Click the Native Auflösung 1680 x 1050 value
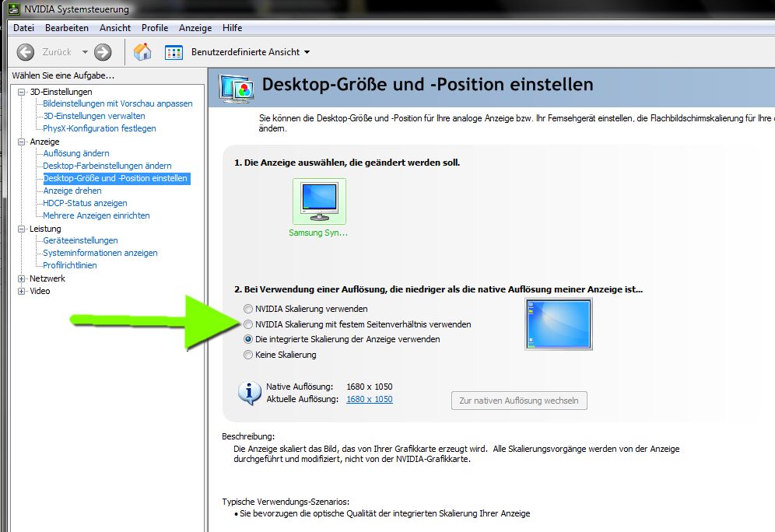775x532 pixels. tap(369, 387)
